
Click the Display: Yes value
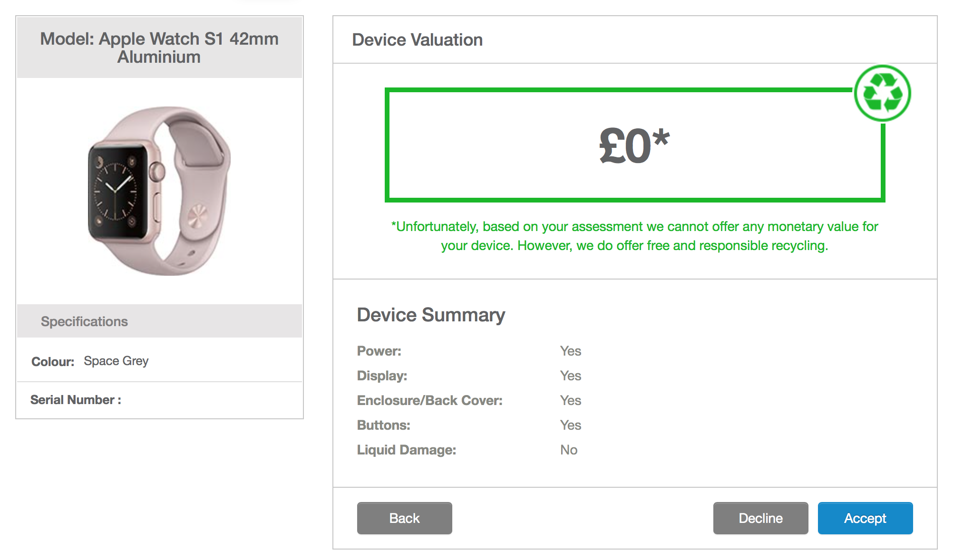(x=570, y=376)
